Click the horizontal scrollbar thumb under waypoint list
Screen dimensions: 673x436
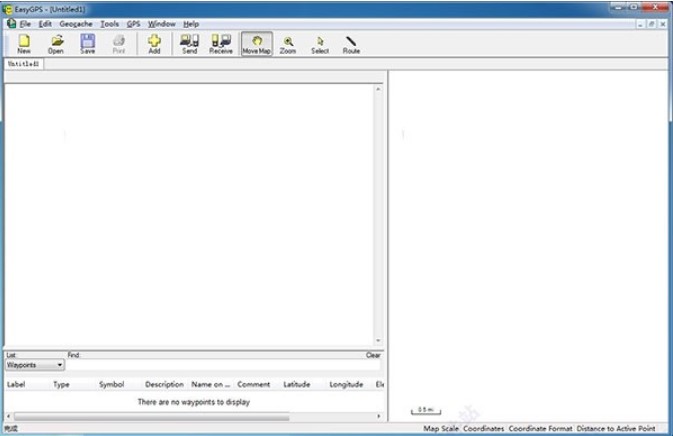[152, 417]
